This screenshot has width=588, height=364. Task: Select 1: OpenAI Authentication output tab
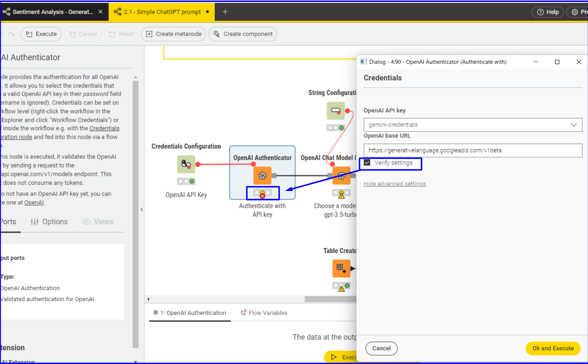[190, 313]
